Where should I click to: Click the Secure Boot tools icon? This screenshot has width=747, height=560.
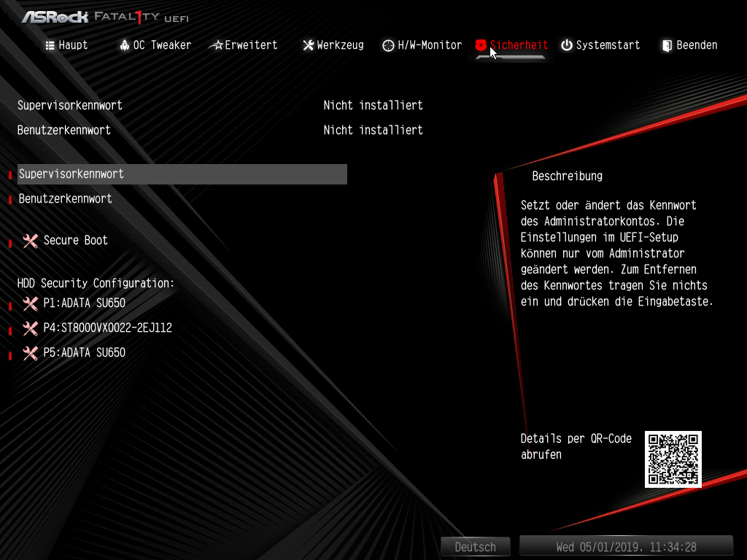[x=30, y=241]
